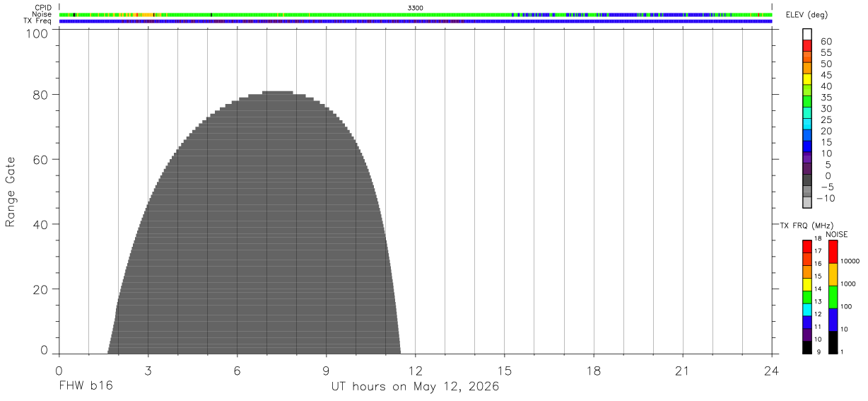868x401 pixels.
Task: Click the '20' tick on Range Gate axis
Action: coord(40,289)
